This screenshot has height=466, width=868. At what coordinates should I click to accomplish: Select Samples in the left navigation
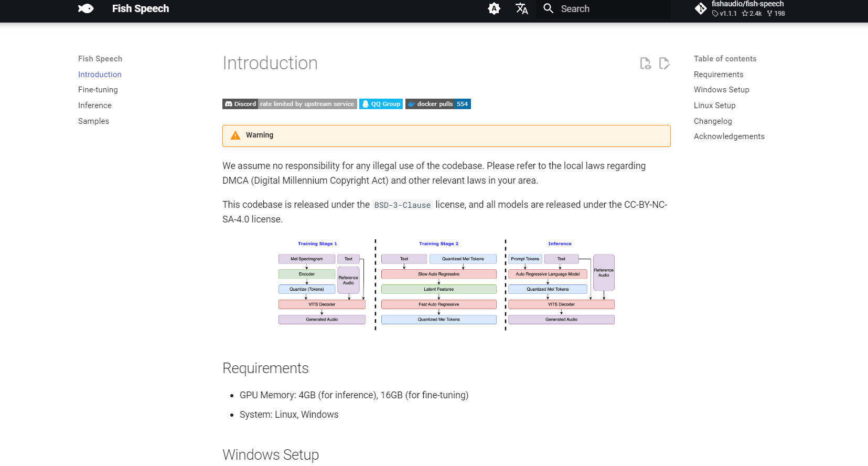(x=94, y=121)
